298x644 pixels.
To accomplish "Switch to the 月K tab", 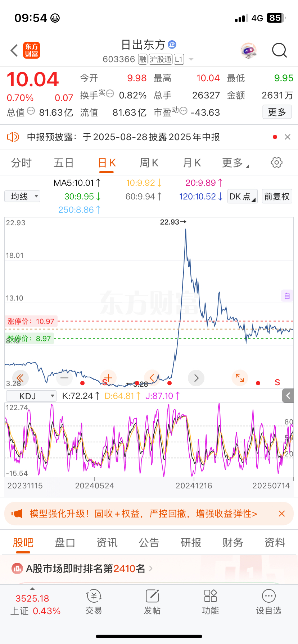I will pos(192,163).
